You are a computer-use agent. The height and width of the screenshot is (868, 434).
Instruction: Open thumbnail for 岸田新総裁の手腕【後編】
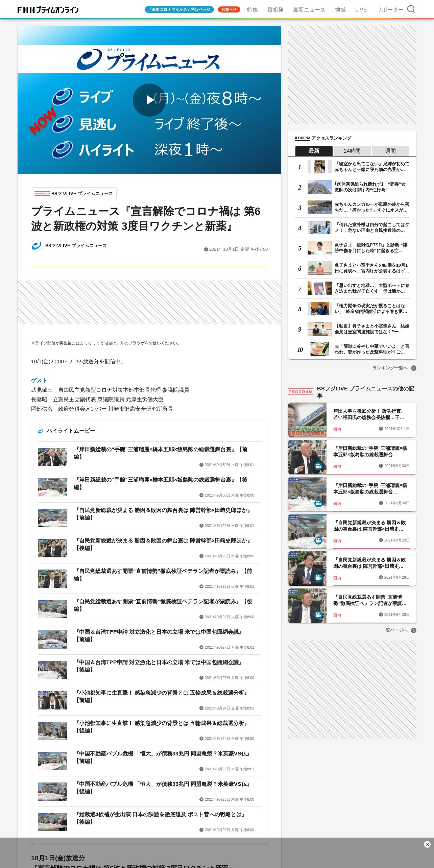tap(52, 487)
